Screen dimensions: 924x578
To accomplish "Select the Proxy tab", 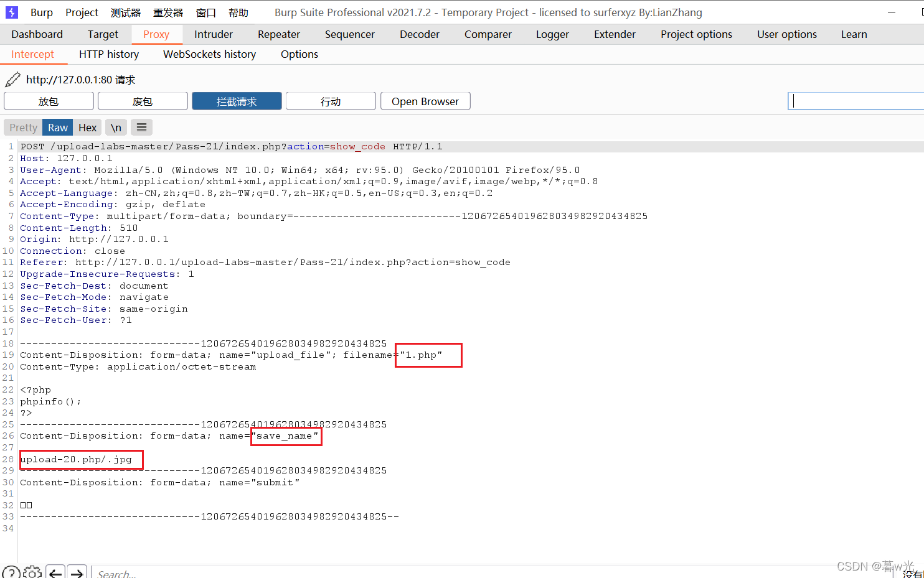I will 156,34.
